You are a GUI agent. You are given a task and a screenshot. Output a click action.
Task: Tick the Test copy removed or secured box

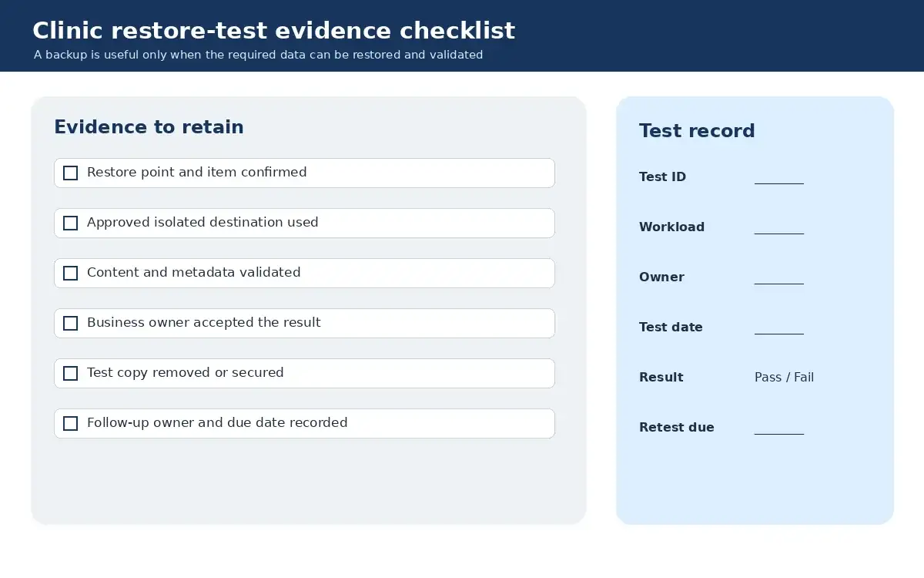pyautogui.click(x=70, y=373)
